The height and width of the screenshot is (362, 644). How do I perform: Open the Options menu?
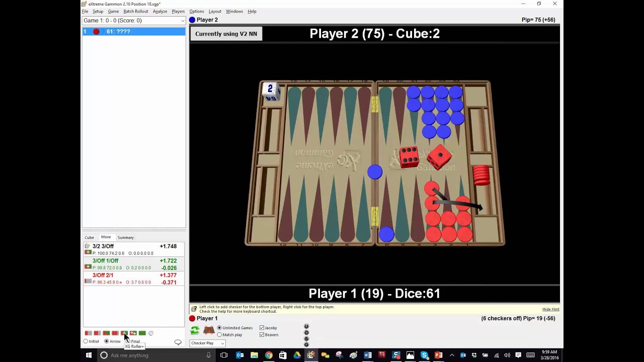click(197, 11)
